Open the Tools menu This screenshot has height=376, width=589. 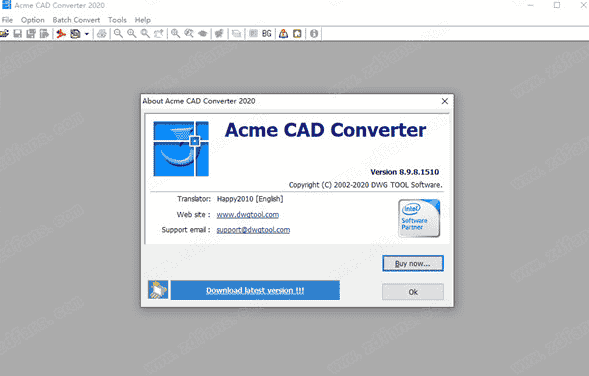[117, 20]
